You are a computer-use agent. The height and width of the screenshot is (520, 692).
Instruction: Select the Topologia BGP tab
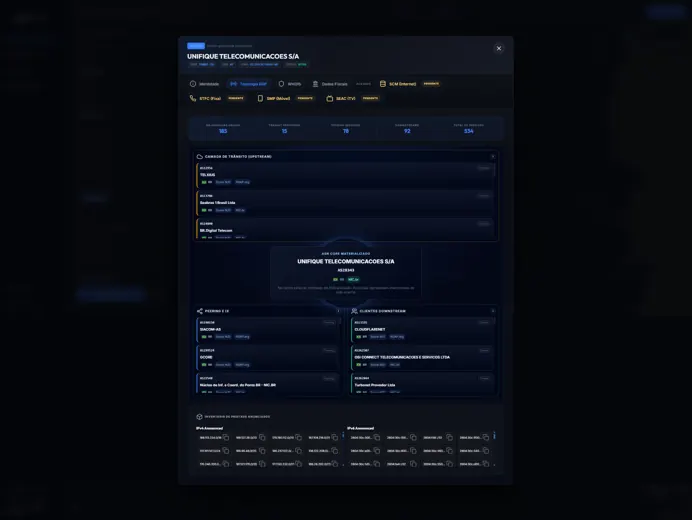coord(249,84)
